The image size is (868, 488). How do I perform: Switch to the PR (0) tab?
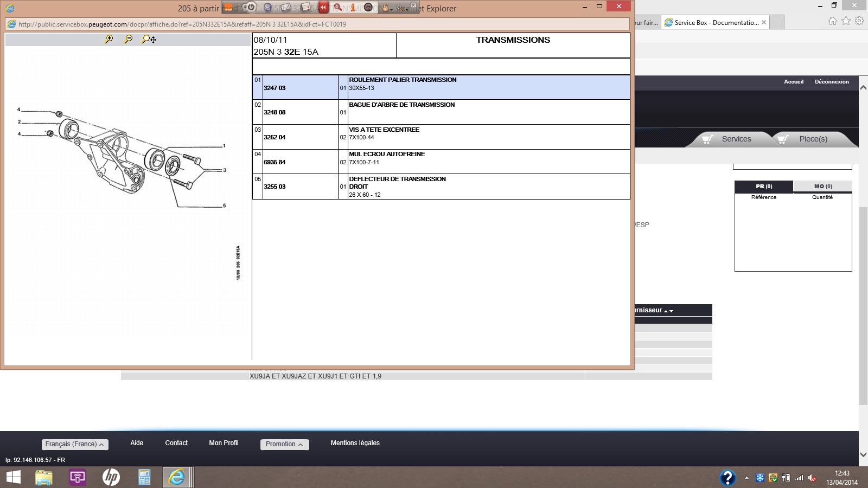click(x=764, y=187)
